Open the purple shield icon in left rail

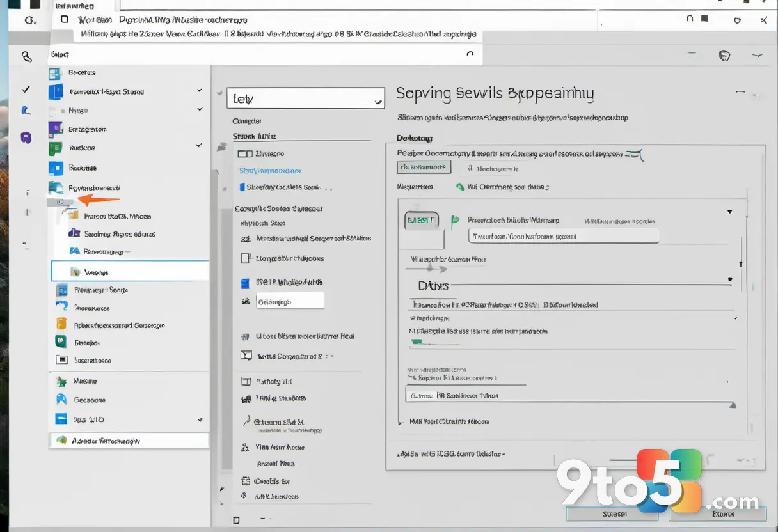pos(26,137)
